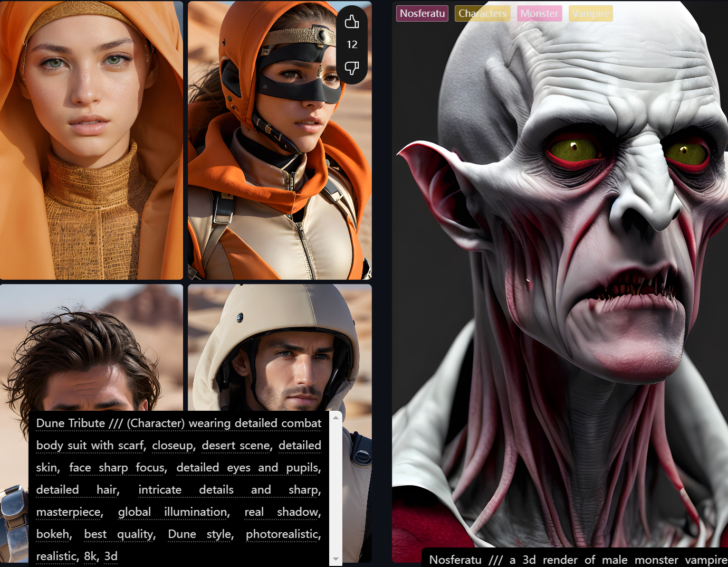Click the thumbs up icon
This screenshot has height=567, width=728.
coord(352,22)
